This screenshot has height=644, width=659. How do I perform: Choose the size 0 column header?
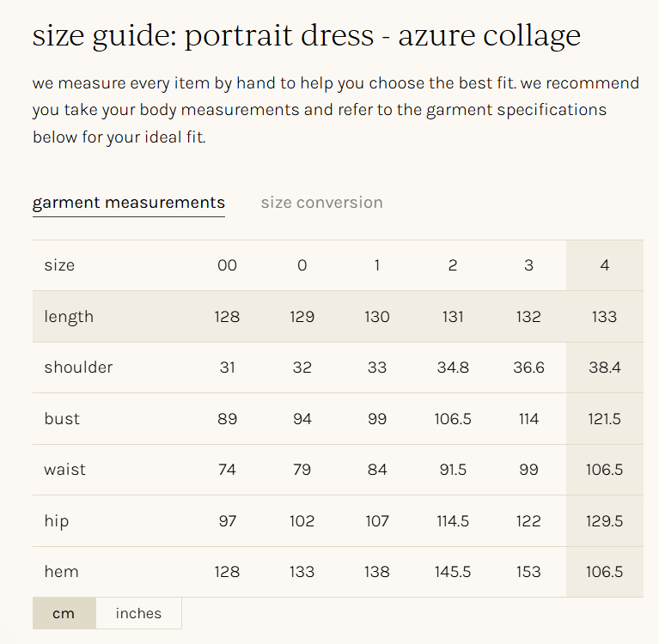[302, 265]
